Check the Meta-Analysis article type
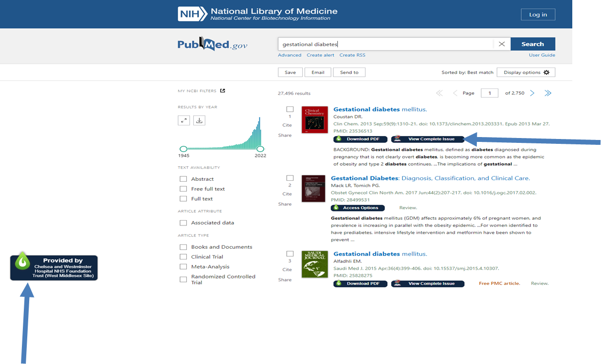The image size is (601, 364). [x=183, y=267]
